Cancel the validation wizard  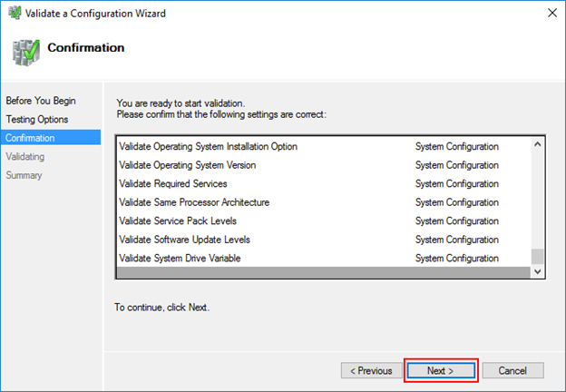pos(512,371)
